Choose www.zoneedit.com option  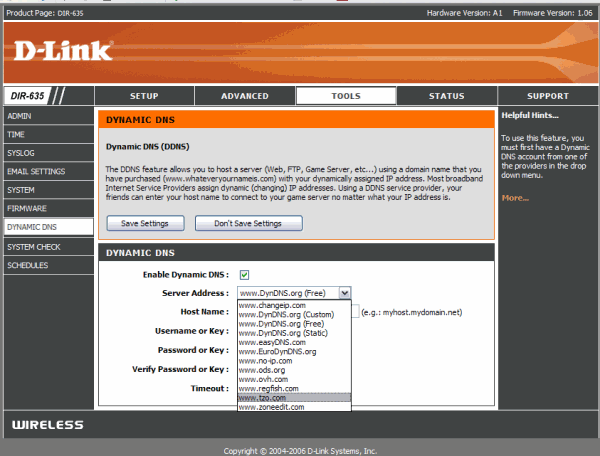coord(294,407)
